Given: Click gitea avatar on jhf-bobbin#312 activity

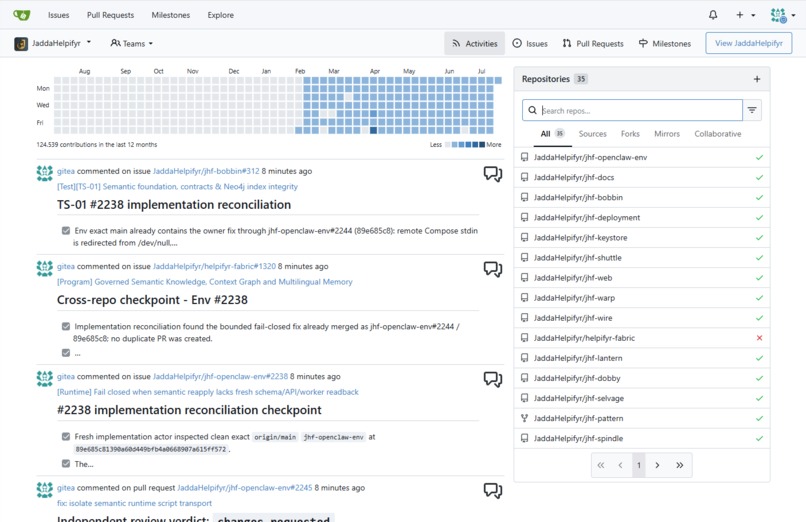Looking at the screenshot, I should point(45,173).
